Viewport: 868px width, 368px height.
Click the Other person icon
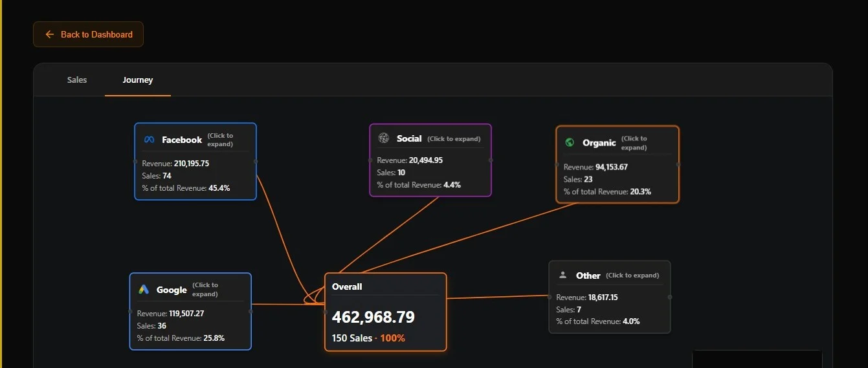click(x=563, y=275)
